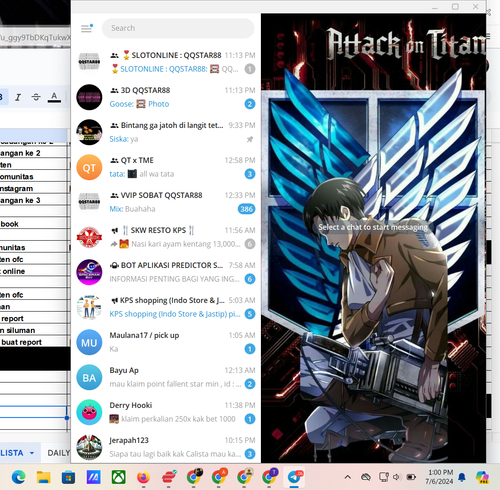This screenshot has height=490, width=500.
Task: Click the pin icon on the Bintang chat row
Action: (x=250, y=139)
